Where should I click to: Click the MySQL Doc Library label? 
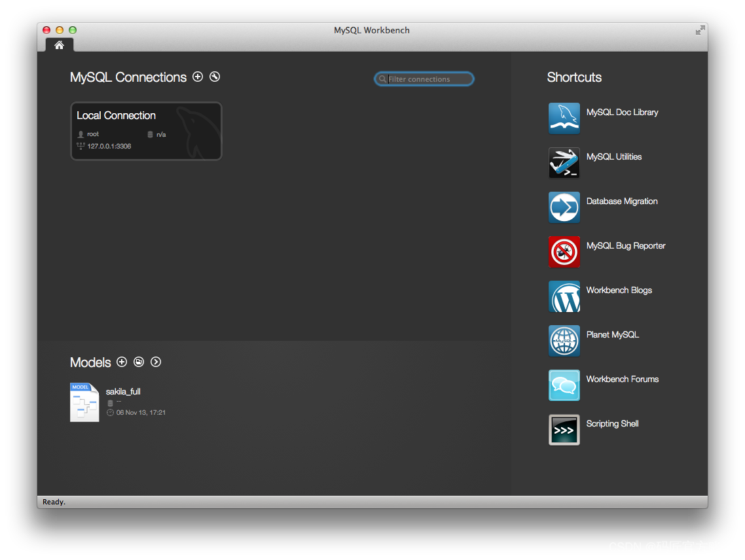coord(622,113)
